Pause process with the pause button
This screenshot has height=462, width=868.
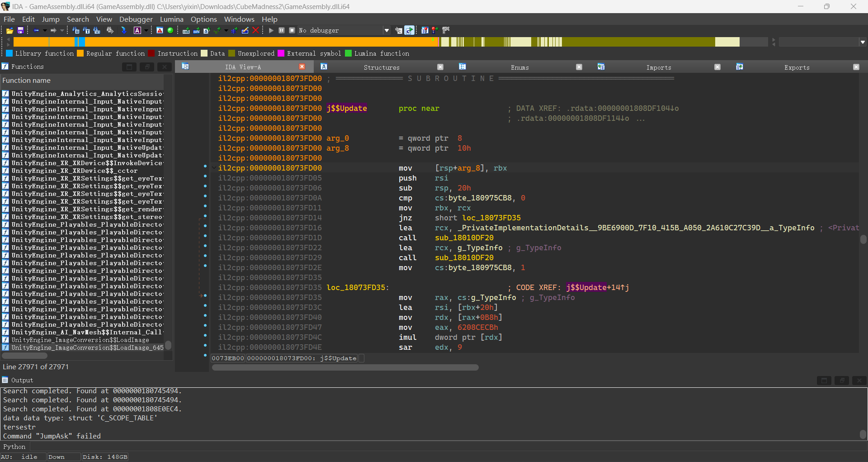(281, 30)
